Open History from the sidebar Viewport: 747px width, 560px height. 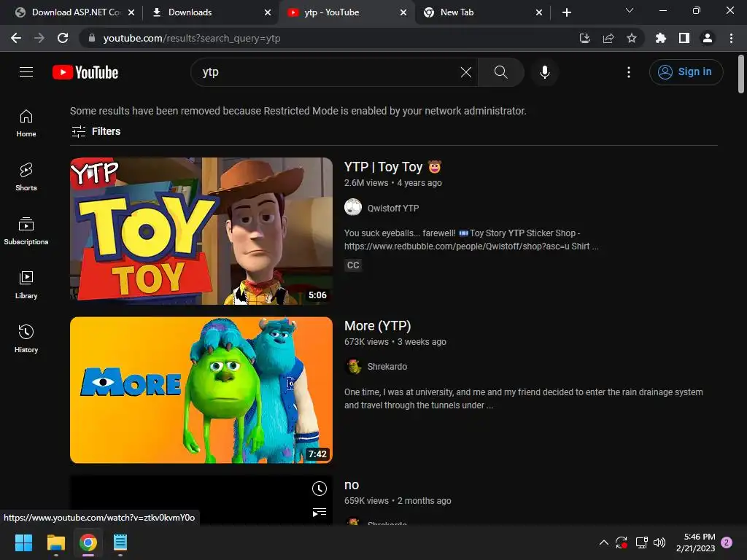(26, 338)
